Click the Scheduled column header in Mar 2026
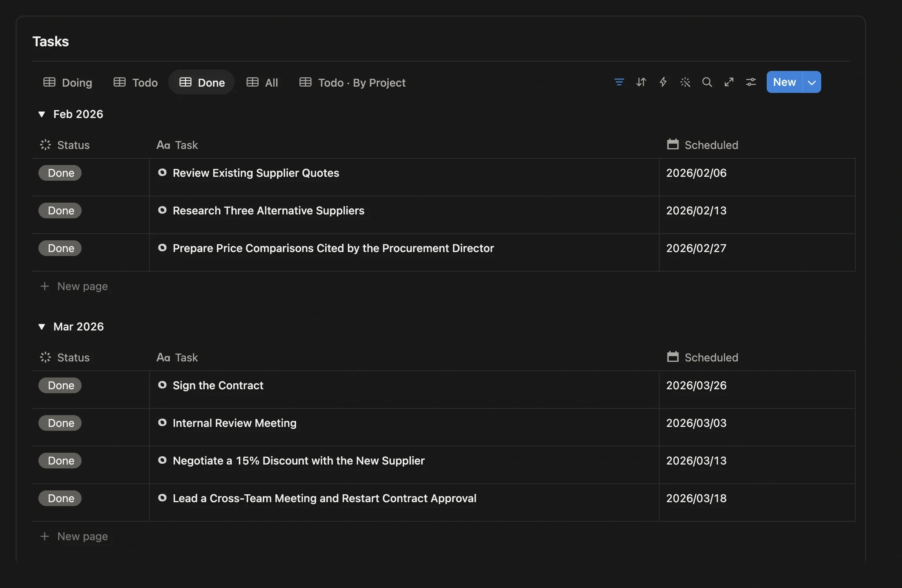902x588 pixels. point(702,357)
